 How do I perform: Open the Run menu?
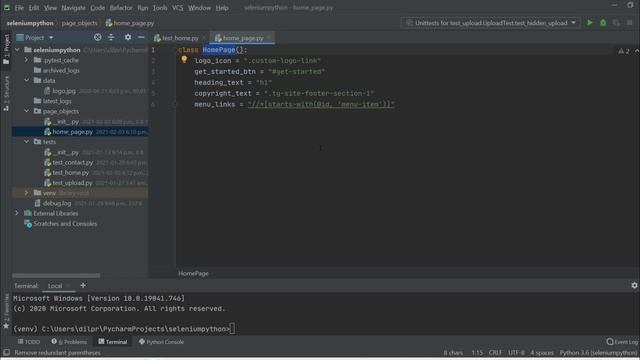tap(142, 8)
